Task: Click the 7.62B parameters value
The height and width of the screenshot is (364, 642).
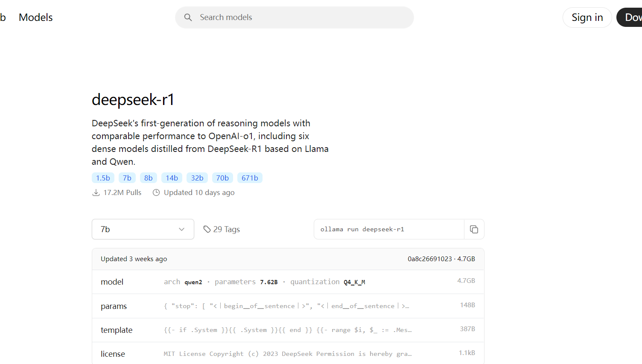Action: coord(269,282)
